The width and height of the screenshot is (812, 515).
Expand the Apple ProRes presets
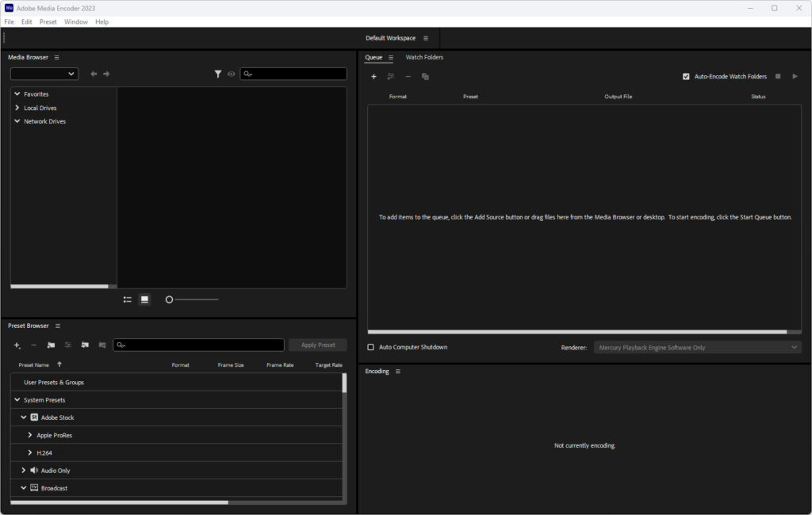click(29, 435)
